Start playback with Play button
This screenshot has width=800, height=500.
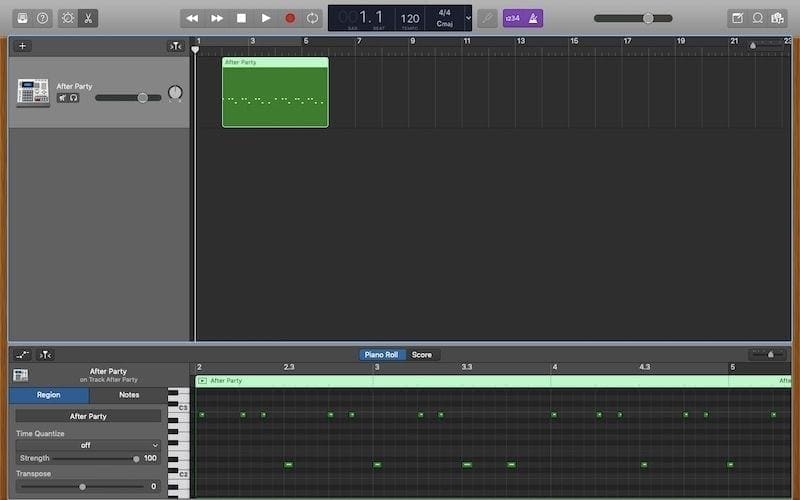coord(266,18)
